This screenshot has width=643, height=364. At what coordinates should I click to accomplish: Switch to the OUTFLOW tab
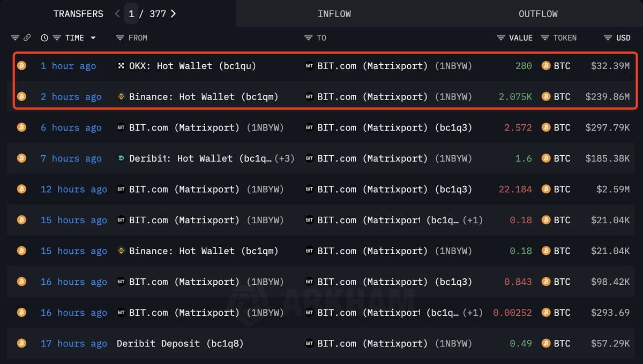coord(538,14)
